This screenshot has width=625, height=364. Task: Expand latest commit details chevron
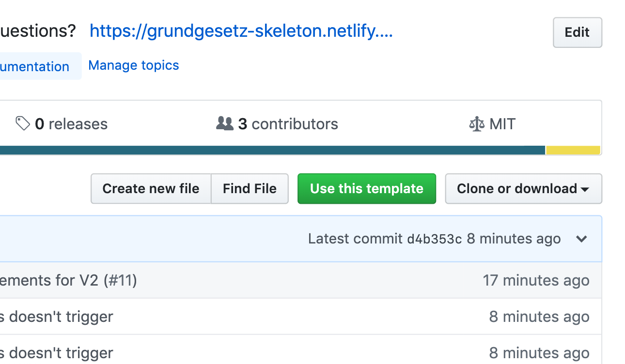(581, 239)
